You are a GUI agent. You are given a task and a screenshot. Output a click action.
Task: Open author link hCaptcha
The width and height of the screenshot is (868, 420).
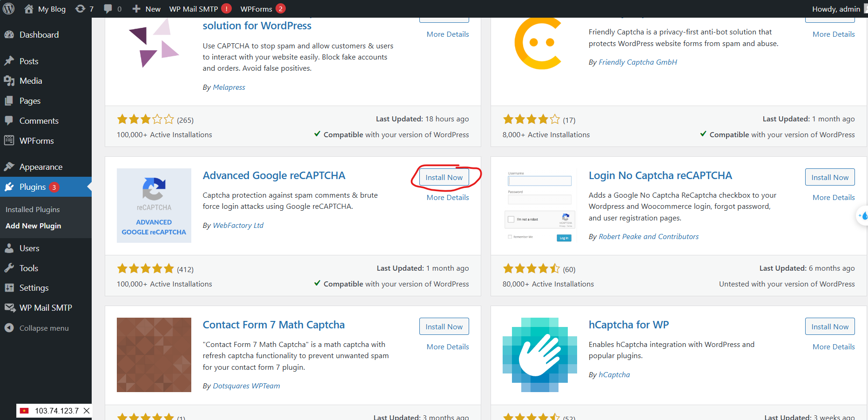pyautogui.click(x=614, y=375)
